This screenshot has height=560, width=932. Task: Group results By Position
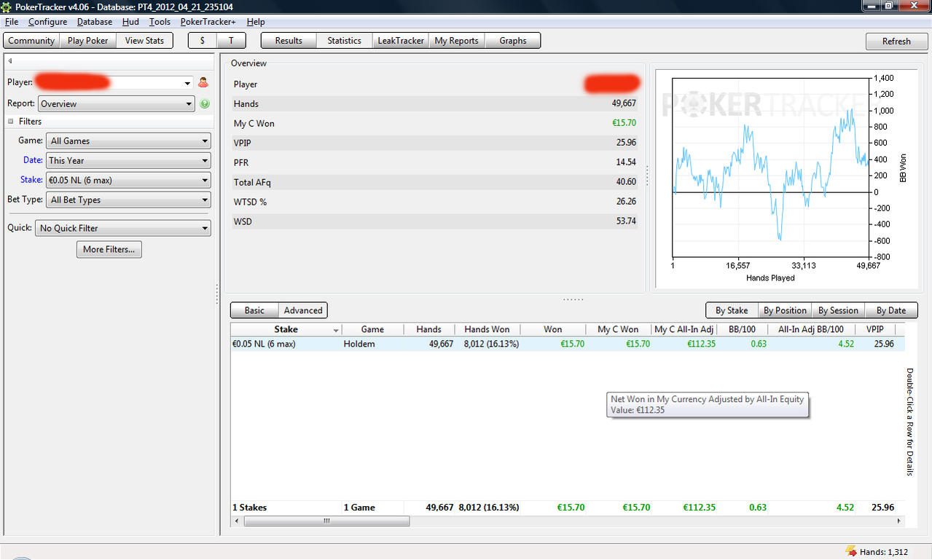785,310
